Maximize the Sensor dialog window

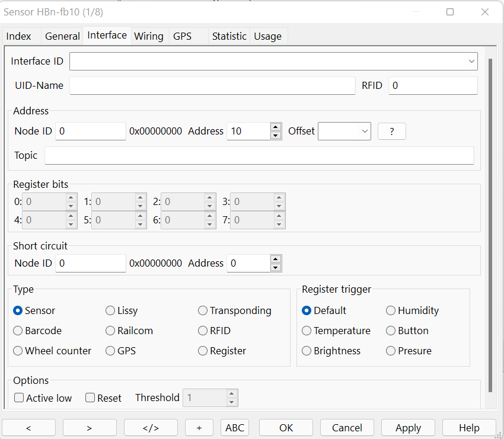(x=450, y=12)
